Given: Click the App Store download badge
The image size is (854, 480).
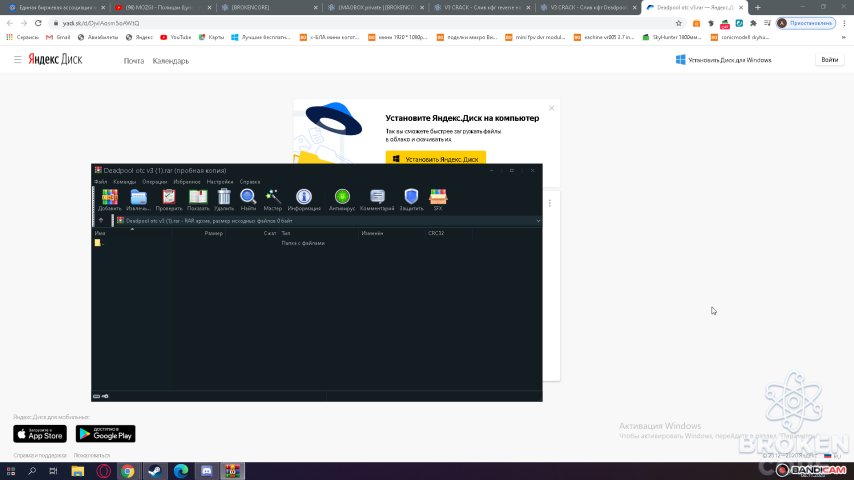Looking at the screenshot, I should [x=40, y=434].
